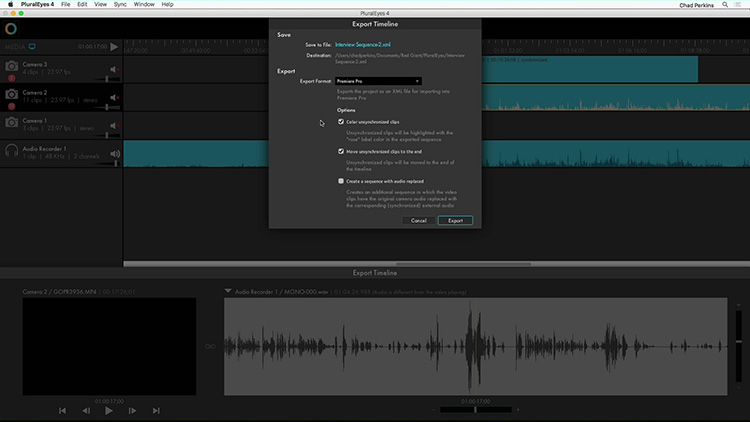Click inside the Audio Recorder 1 waveform display
This screenshot has height=422, width=750.
click(x=475, y=346)
